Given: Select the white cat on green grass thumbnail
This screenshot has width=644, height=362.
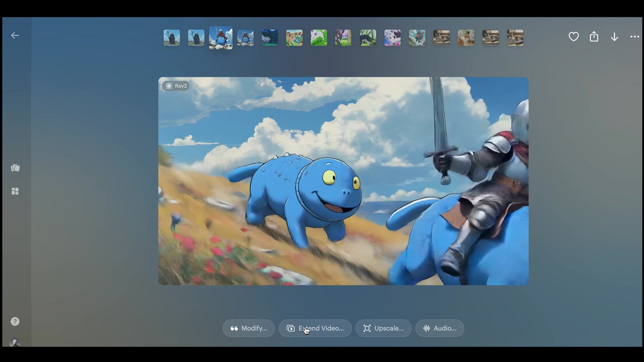Looking at the screenshot, I should (319, 38).
